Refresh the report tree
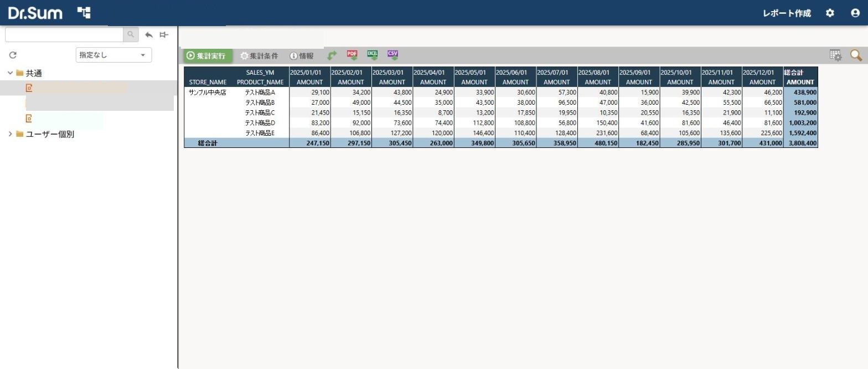 (13, 55)
